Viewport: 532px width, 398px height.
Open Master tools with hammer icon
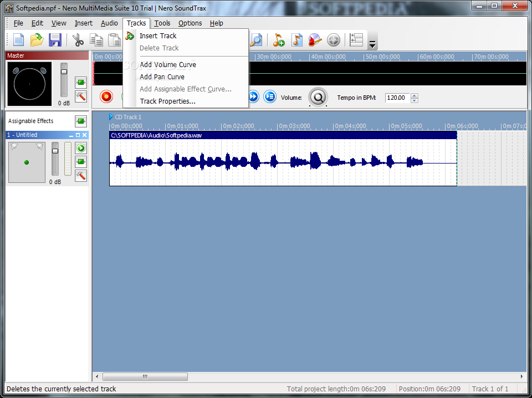click(81, 96)
